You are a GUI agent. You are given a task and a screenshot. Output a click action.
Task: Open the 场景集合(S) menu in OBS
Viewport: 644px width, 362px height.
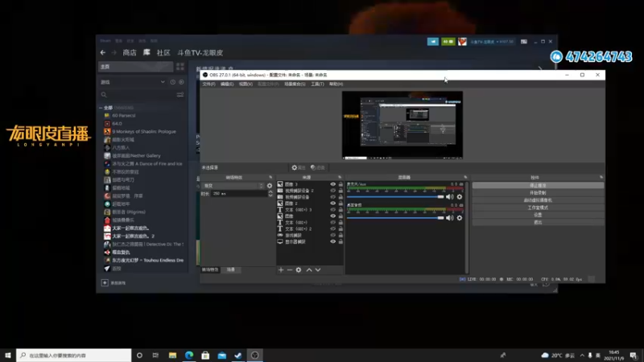pos(295,84)
